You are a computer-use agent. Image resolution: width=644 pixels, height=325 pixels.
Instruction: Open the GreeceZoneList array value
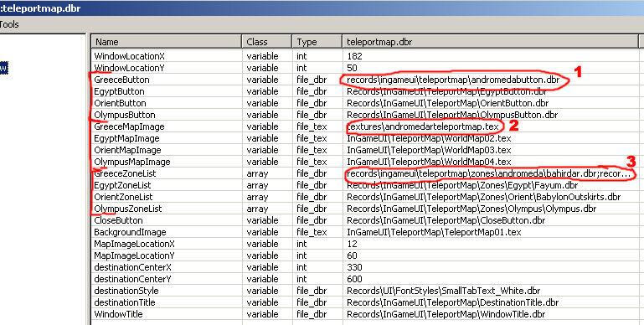click(x=488, y=173)
